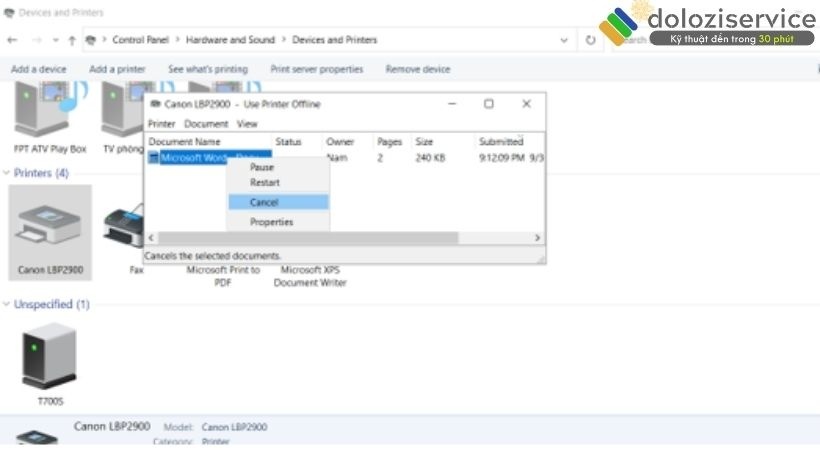The width and height of the screenshot is (820, 450).
Task: Refresh the Devices and Printers view
Action: click(x=590, y=40)
